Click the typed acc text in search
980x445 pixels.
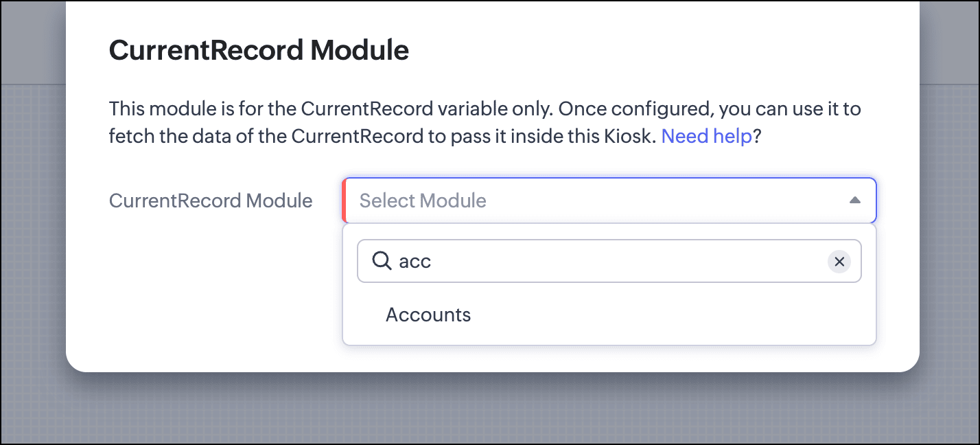[x=415, y=262]
